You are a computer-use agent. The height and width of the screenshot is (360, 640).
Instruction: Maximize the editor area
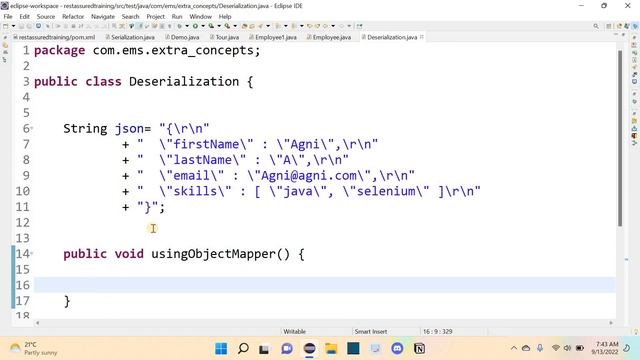[623, 35]
